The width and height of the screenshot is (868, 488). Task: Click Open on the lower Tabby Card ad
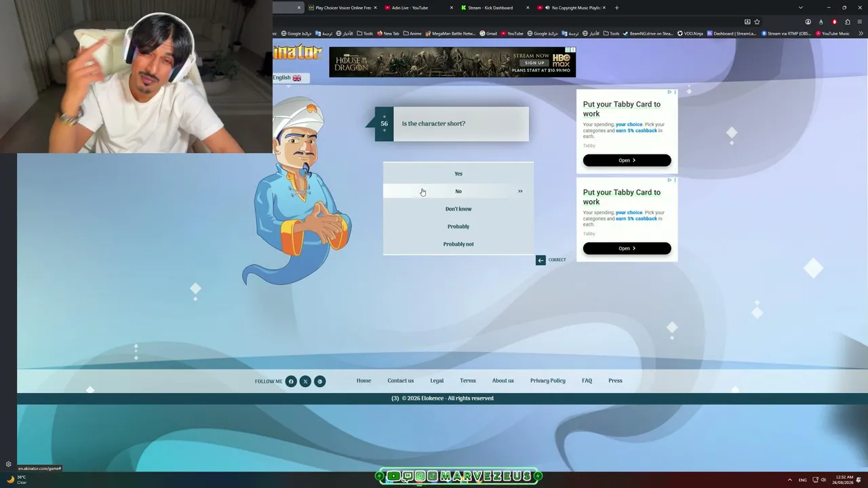[x=627, y=249]
